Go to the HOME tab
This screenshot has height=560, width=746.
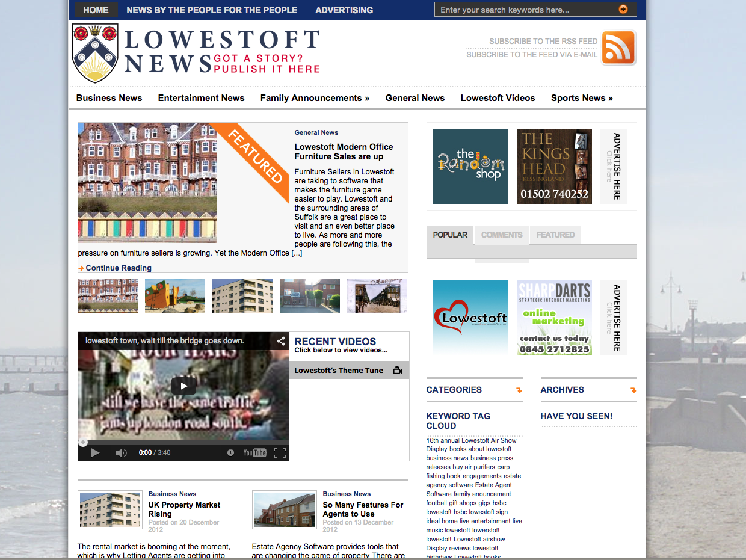coord(96,10)
